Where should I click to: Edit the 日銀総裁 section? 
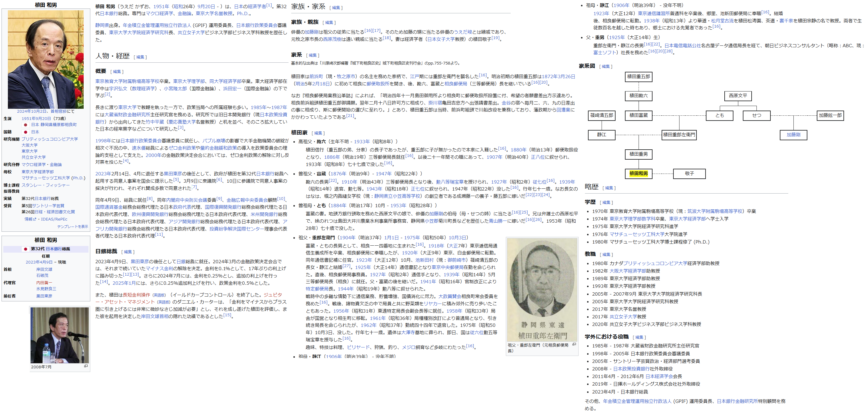coord(128,252)
